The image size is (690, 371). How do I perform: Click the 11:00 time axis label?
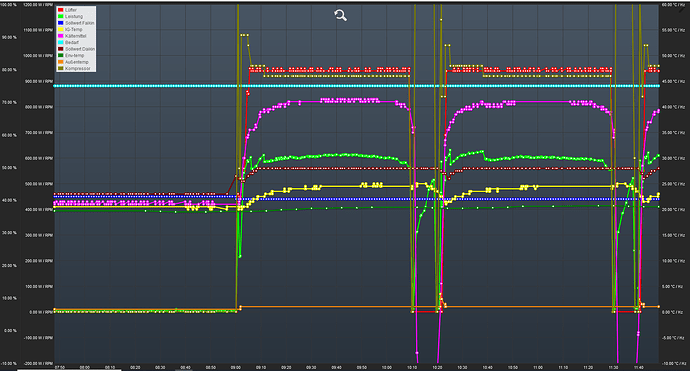point(538,367)
